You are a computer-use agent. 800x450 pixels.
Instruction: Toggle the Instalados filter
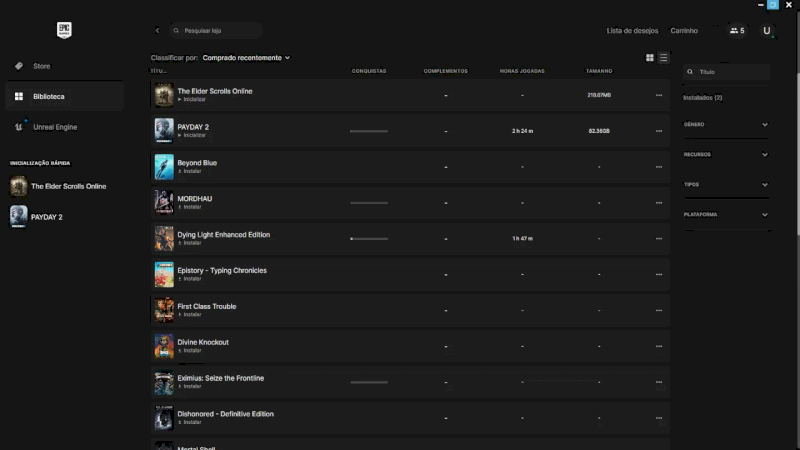702,98
